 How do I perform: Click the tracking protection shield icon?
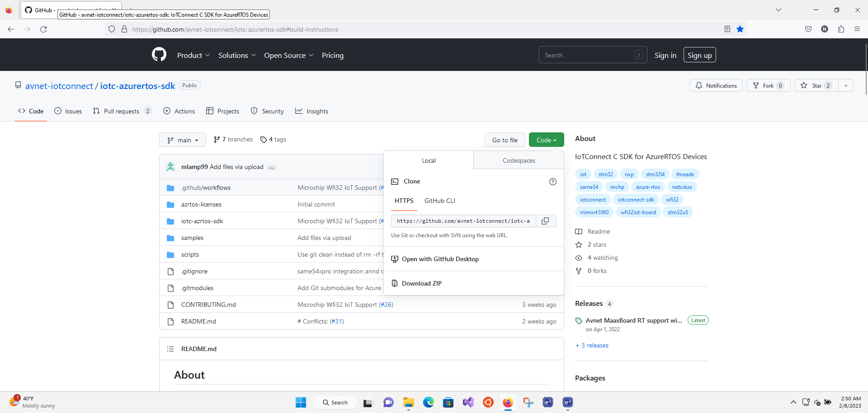pos(112,29)
